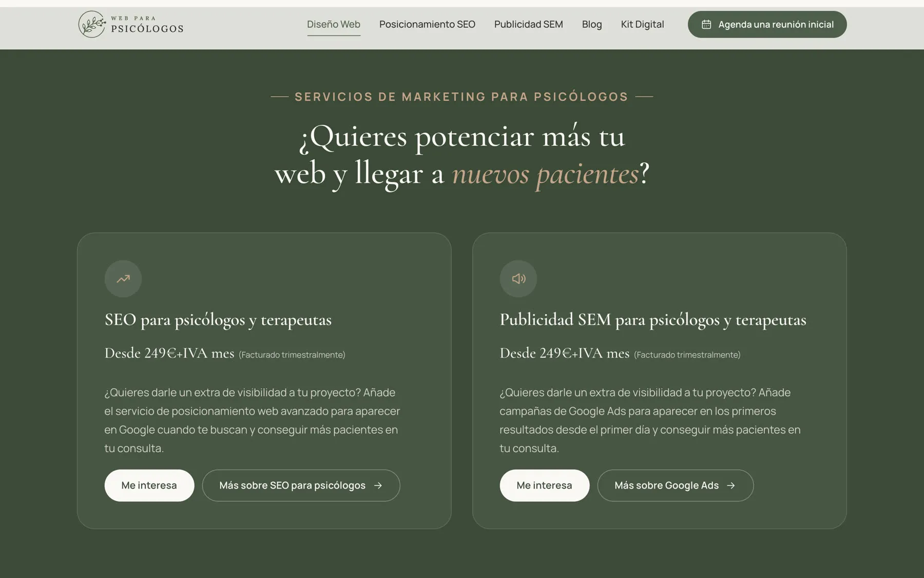The image size is (924, 578).
Task: Click heading Publicidad SEM para psicólogos y terapeutas
Action: [653, 320]
